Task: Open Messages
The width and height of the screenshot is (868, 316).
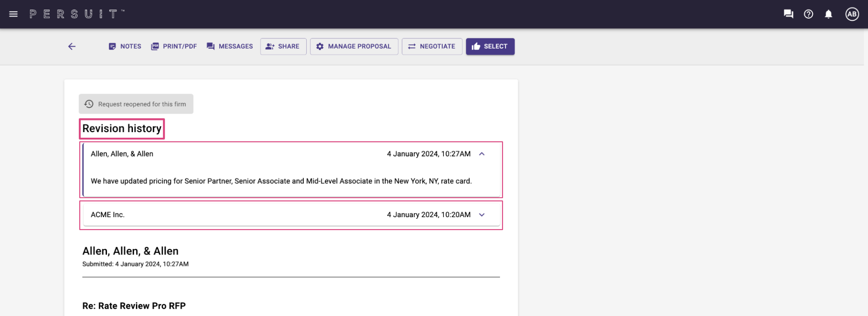Action: (x=230, y=46)
